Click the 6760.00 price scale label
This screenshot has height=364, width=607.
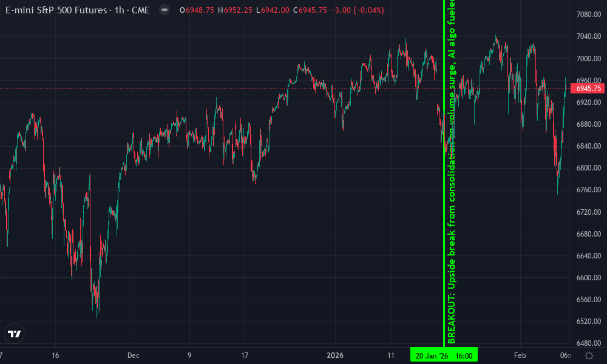point(588,190)
